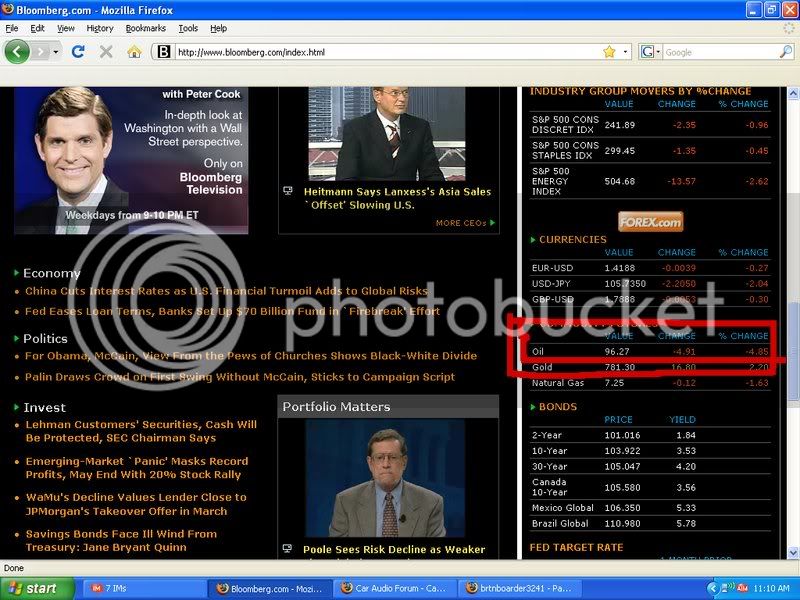The height and width of the screenshot is (600, 800).
Task: Bookmark this page with the star icon
Action: pyautogui.click(x=609, y=52)
